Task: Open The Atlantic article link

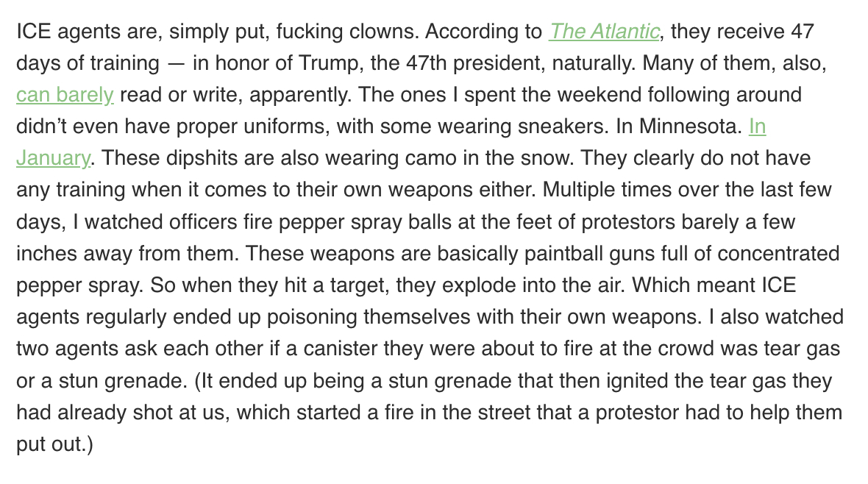Action: coord(604,32)
